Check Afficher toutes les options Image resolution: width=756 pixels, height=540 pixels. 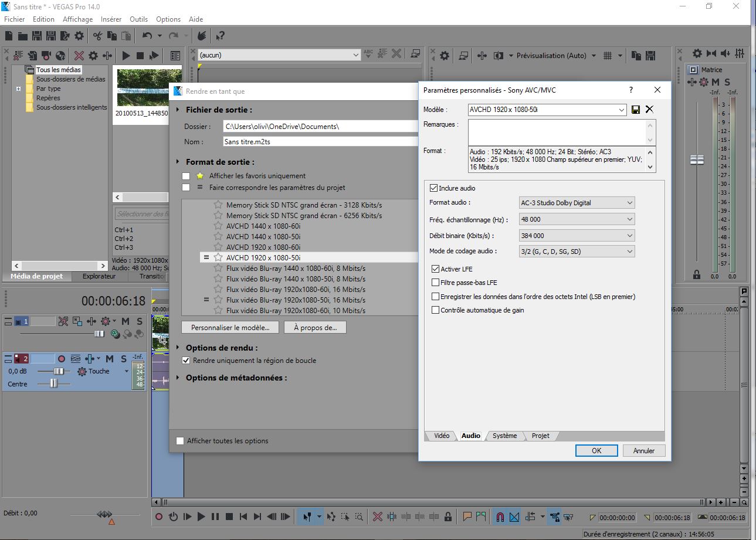(x=181, y=441)
